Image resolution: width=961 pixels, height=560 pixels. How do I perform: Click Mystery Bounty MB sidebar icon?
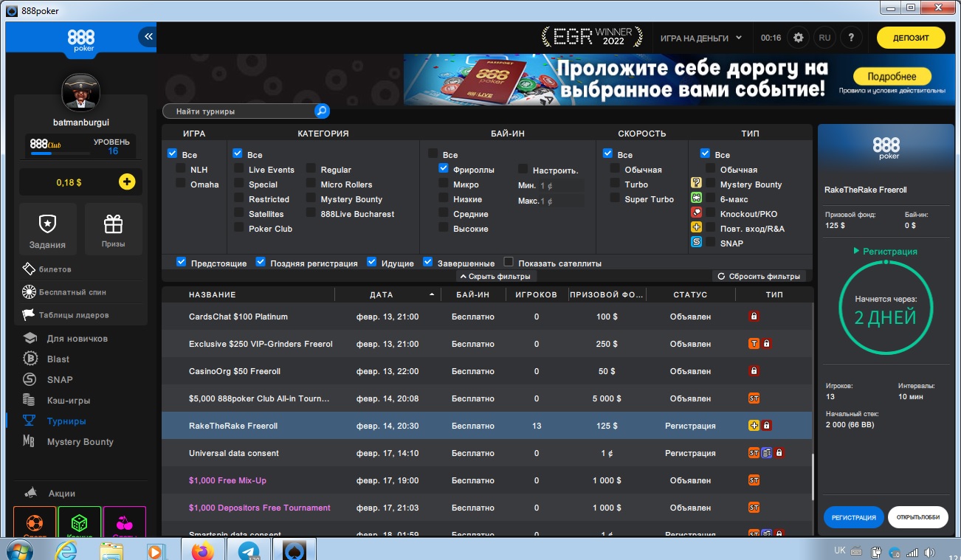pyautogui.click(x=30, y=441)
